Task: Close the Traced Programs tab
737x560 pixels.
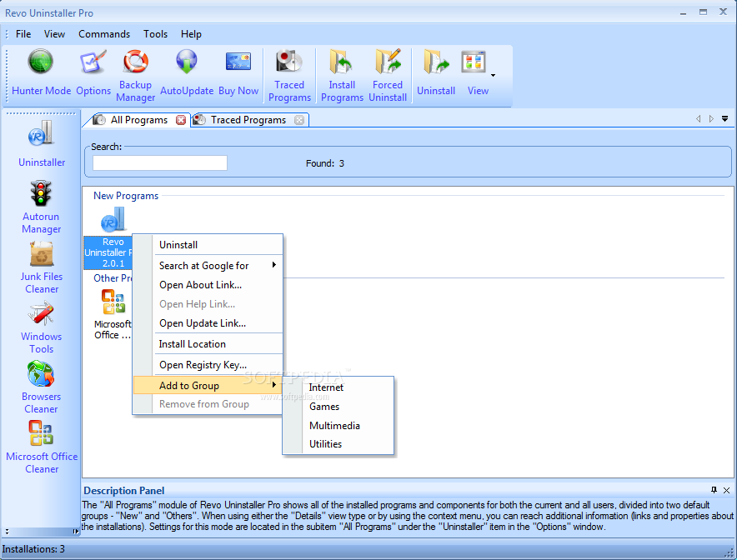Action: click(x=299, y=120)
